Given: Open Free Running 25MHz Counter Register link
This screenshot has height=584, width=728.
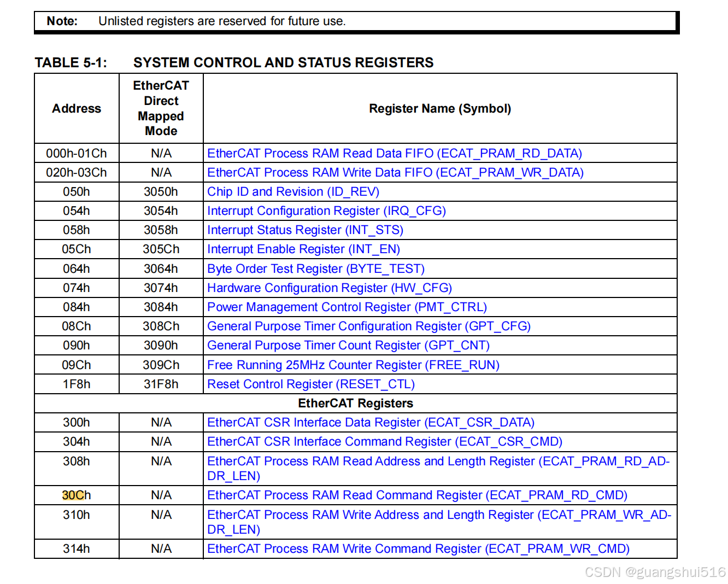Looking at the screenshot, I should click(x=353, y=365).
